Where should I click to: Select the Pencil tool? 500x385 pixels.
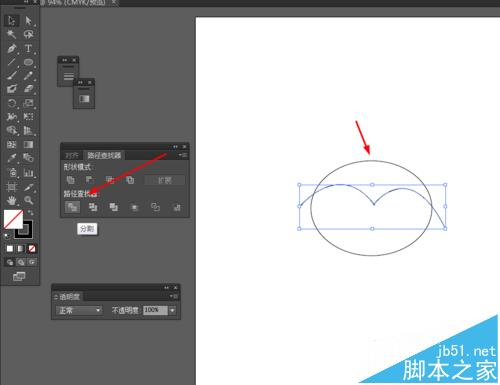coord(28,76)
